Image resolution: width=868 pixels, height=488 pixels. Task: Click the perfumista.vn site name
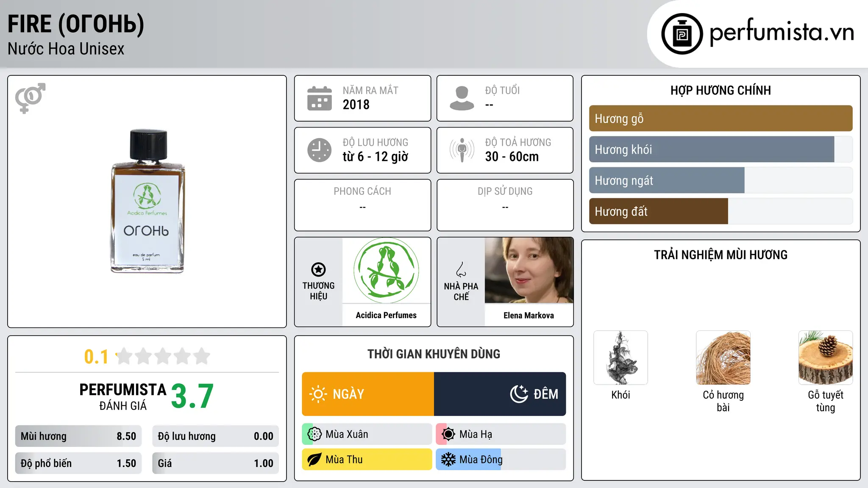coord(782,32)
